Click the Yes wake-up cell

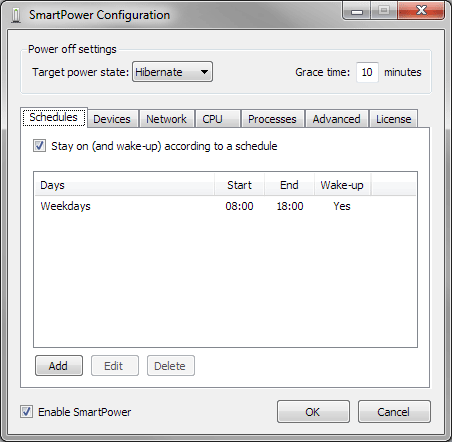click(x=342, y=206)
